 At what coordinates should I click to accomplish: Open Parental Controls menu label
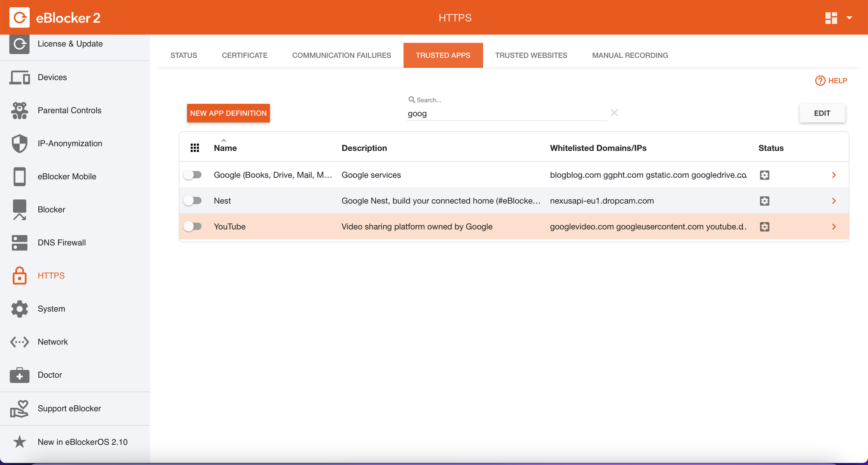[x=69, y=111]
